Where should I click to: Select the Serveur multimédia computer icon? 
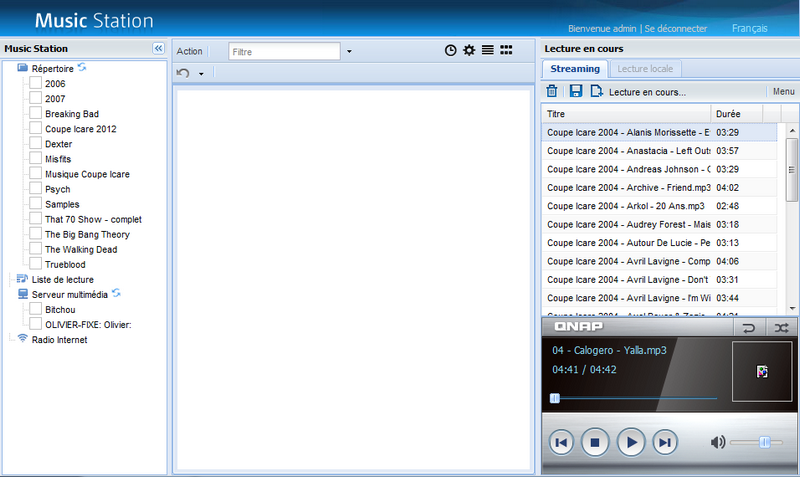click(23, 294)
